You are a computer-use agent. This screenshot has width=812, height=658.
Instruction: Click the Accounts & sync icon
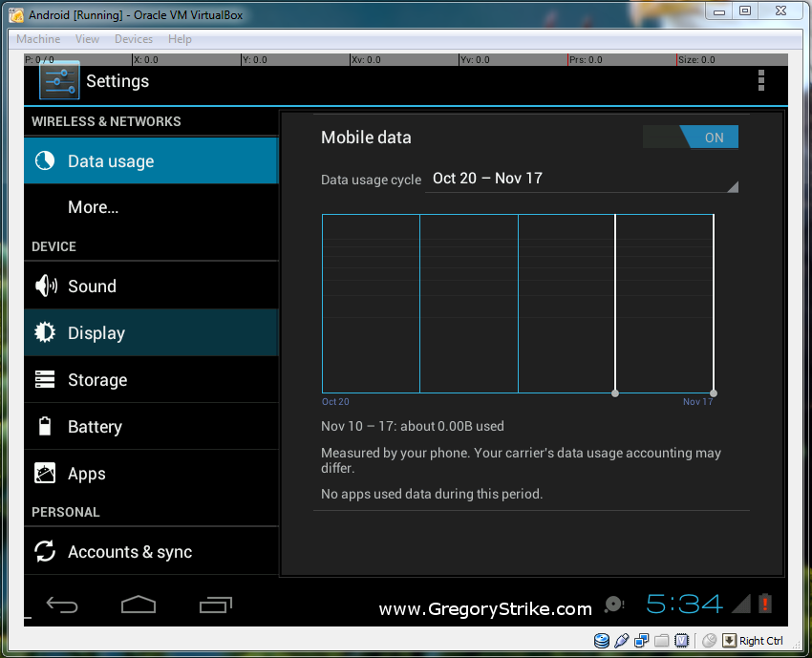point(45,552)
